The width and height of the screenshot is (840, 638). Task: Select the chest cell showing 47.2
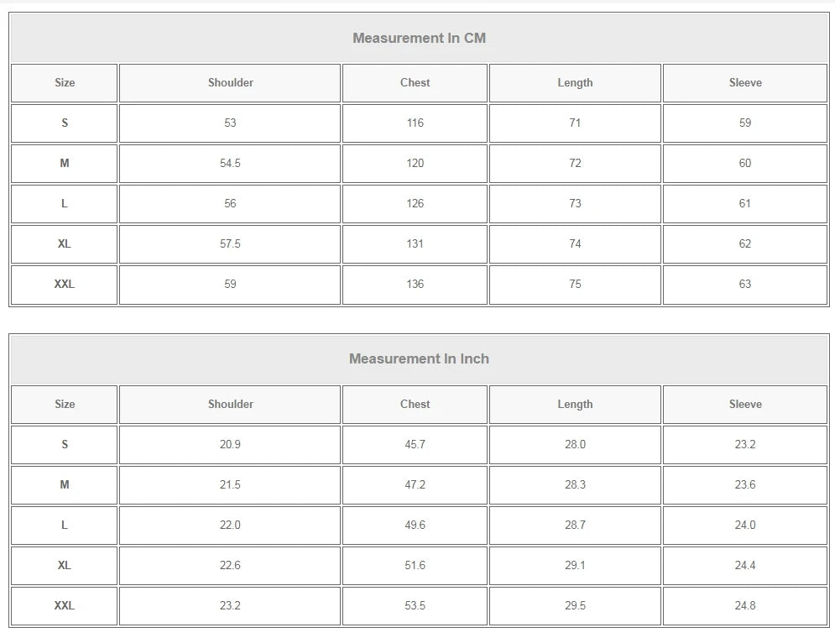click(415, 484)
